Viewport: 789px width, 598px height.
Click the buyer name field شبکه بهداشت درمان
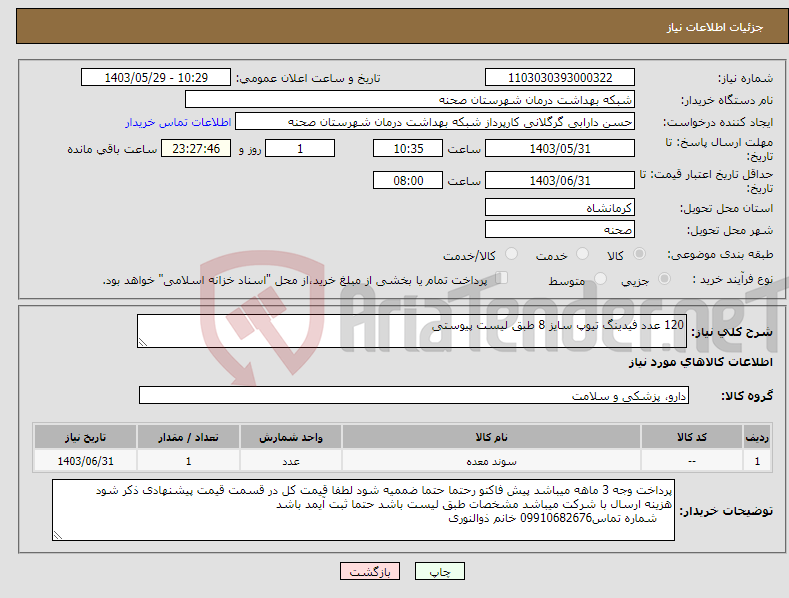point(410,99)
